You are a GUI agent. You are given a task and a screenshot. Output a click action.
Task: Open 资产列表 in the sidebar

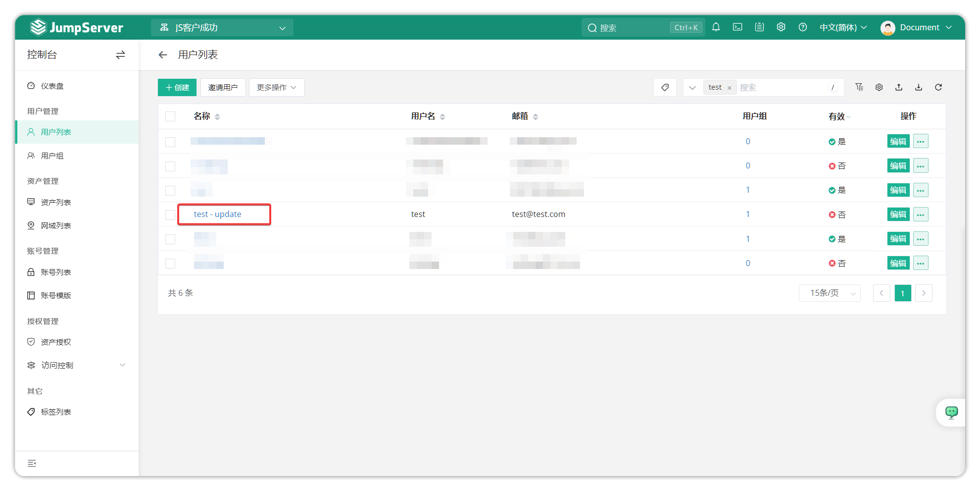click(56, 202)
